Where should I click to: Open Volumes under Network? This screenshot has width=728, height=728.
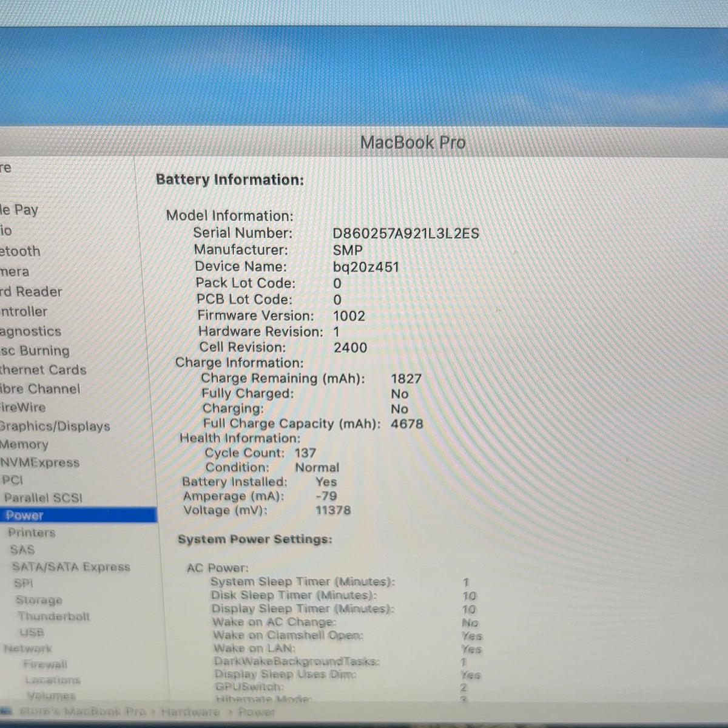point(52,696)
